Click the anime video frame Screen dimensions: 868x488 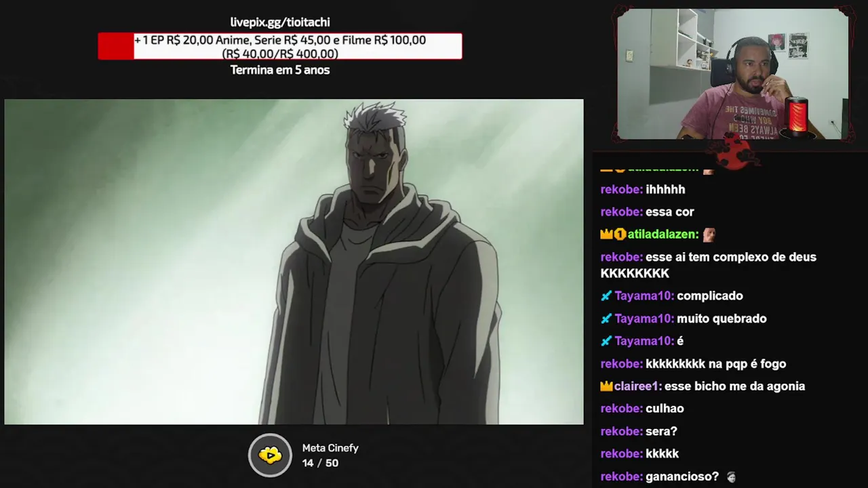coord(294,262)
